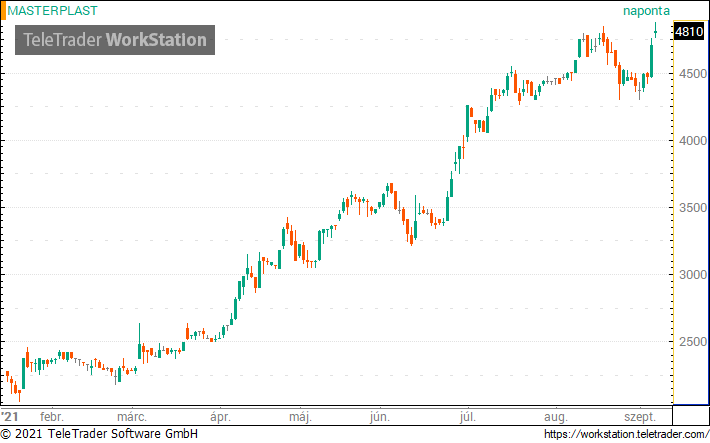
Task: Click the orange marker beside MASTERPLAST
Action: point(3,11)
